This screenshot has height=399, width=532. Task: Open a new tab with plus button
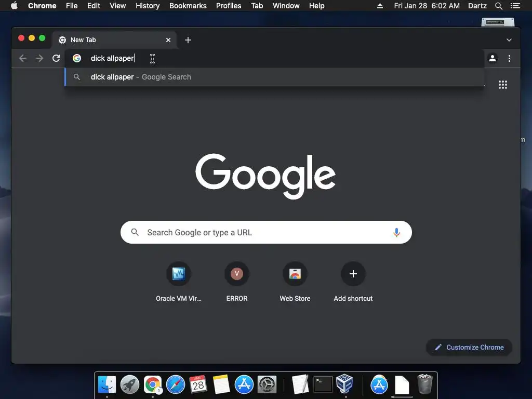pos(188,40)
